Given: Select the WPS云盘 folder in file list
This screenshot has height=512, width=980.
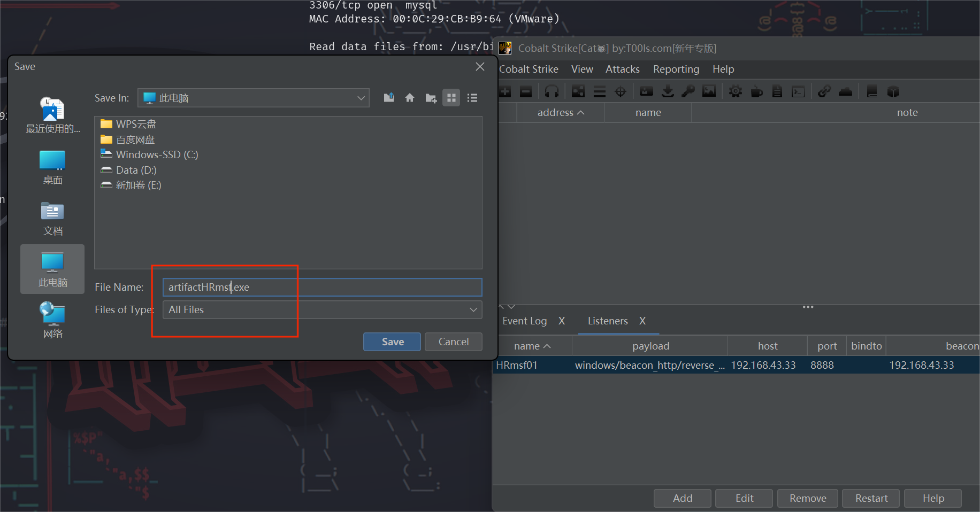Looking at the screenshot, I should coord(128,124).
